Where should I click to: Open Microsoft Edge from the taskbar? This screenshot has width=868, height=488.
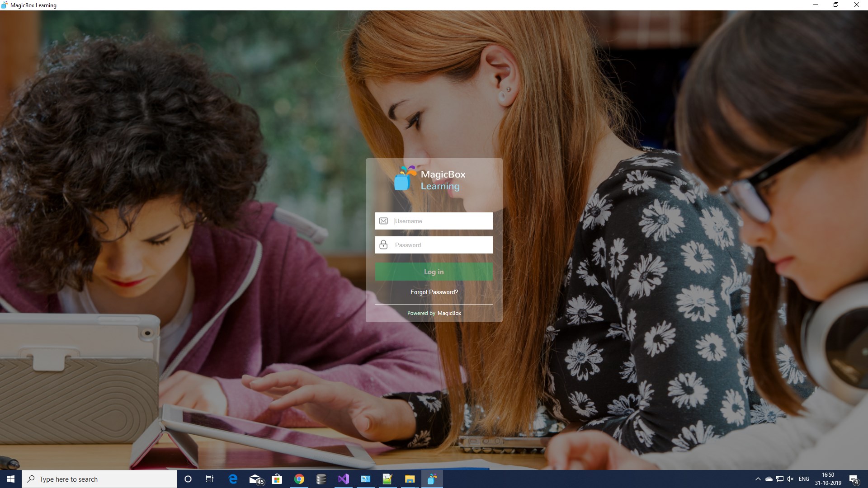(x=233, y=479)
